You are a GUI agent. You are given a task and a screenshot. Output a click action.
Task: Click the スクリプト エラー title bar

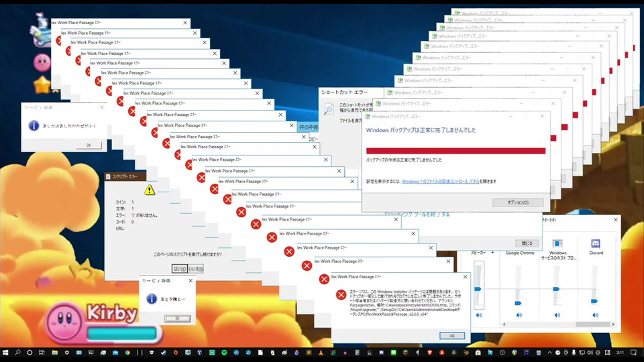click(125, 176)
